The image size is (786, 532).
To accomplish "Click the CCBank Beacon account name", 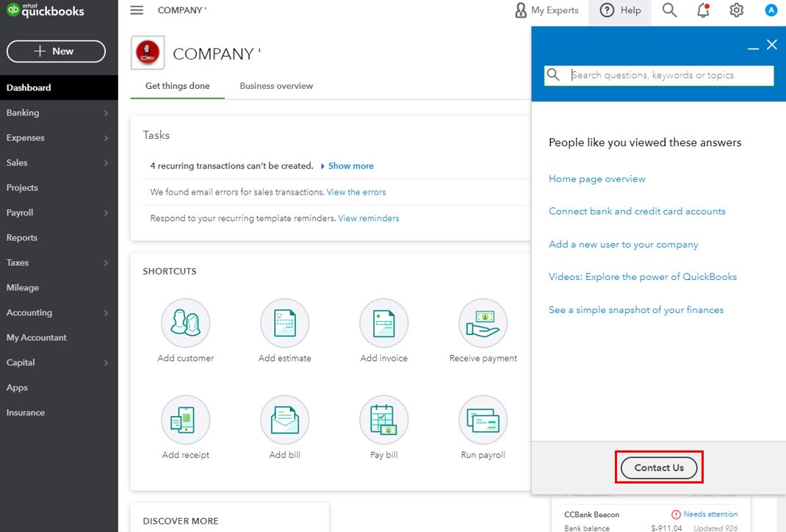I will (x=591, y=514).
